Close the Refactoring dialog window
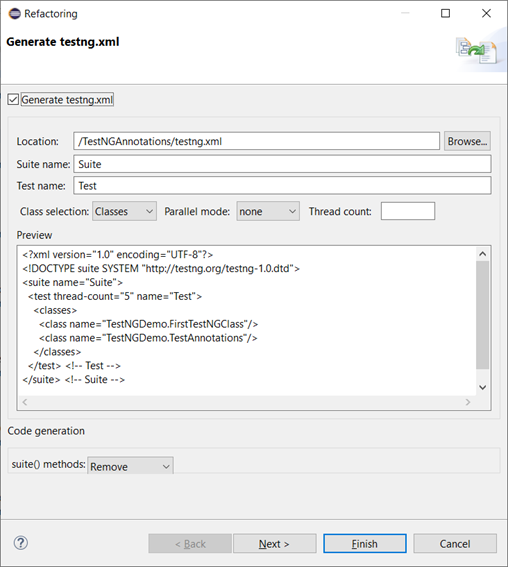This screenshot has height=567, width=508. coord(486,13)
